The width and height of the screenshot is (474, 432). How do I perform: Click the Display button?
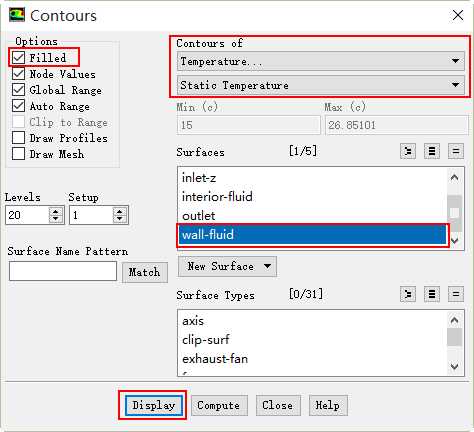tap(154, 405)
